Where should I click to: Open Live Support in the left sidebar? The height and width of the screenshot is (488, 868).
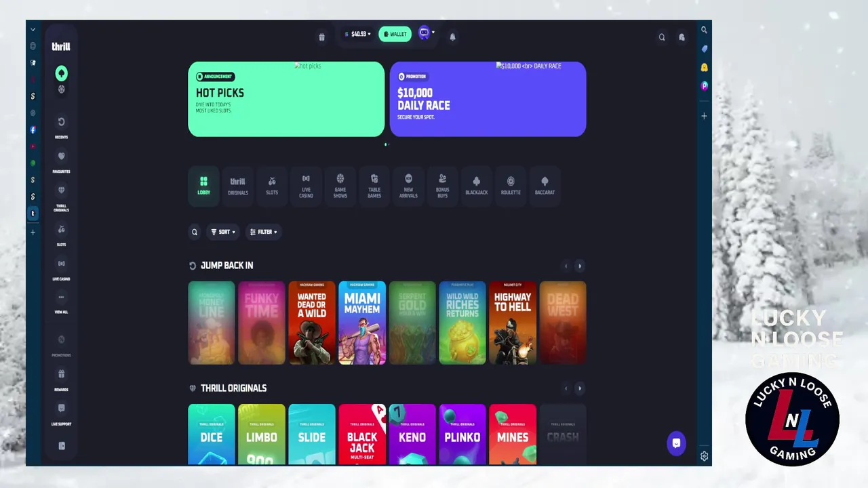[61, 415]
